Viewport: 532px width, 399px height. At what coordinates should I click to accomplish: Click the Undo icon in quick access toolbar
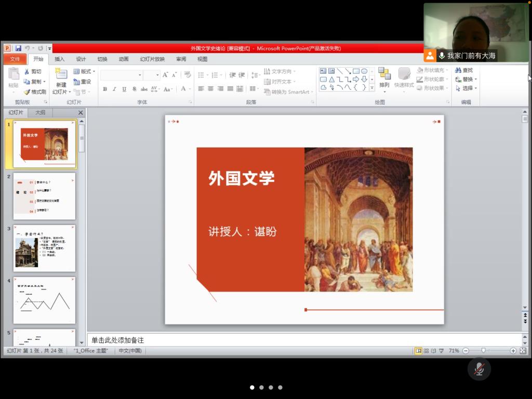[x=28, y=48]
